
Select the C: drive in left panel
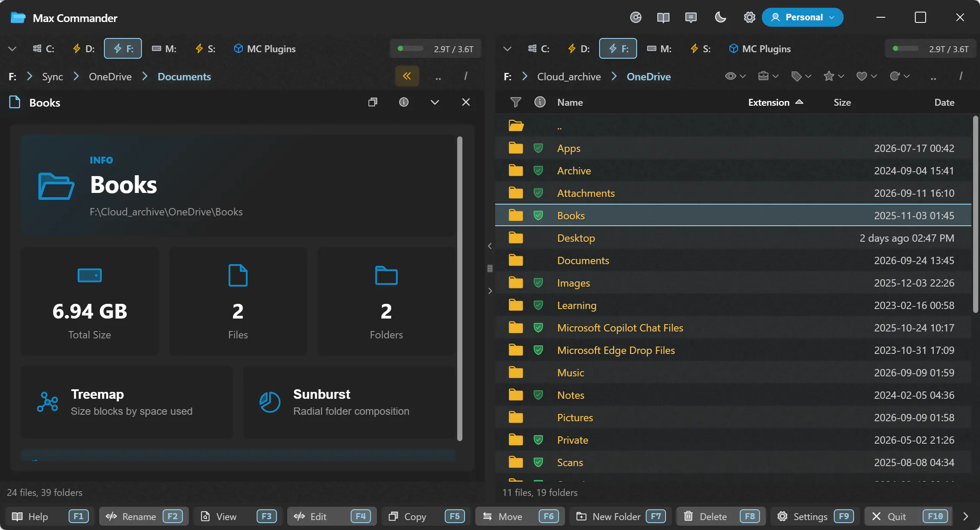tap(44, 49)
